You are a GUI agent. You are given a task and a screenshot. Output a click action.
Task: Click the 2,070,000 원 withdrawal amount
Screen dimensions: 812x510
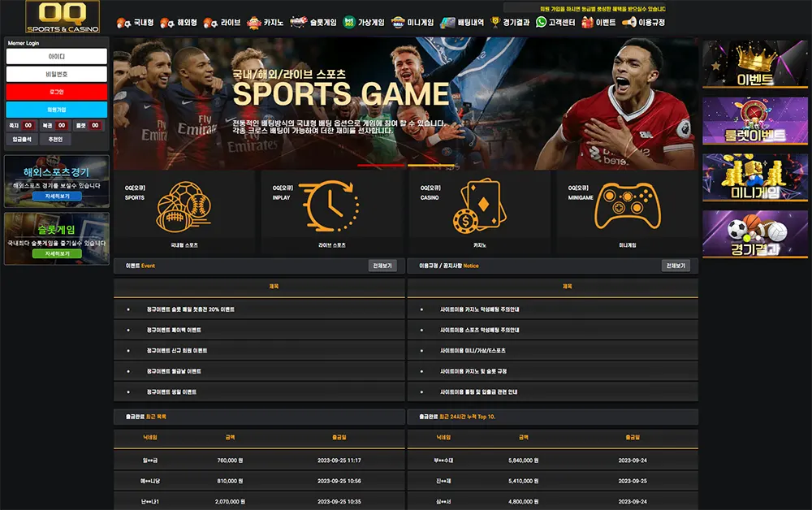click(x=231, y=502)
